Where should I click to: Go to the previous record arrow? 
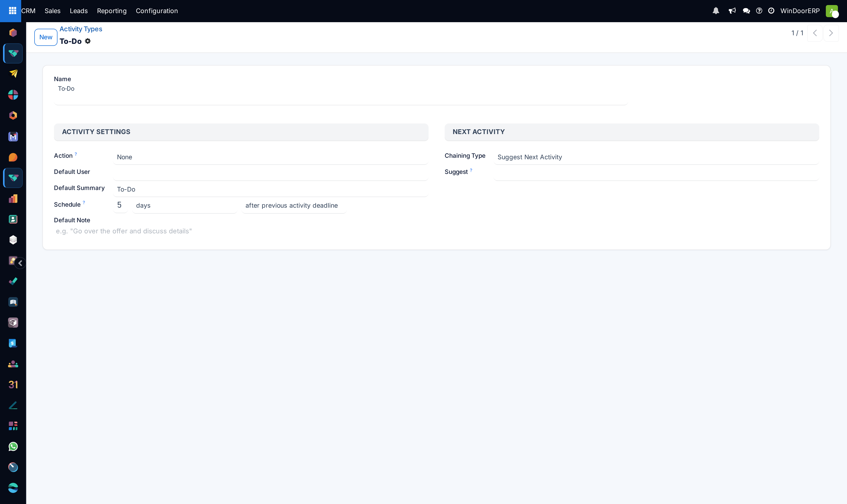click(815, 33)
